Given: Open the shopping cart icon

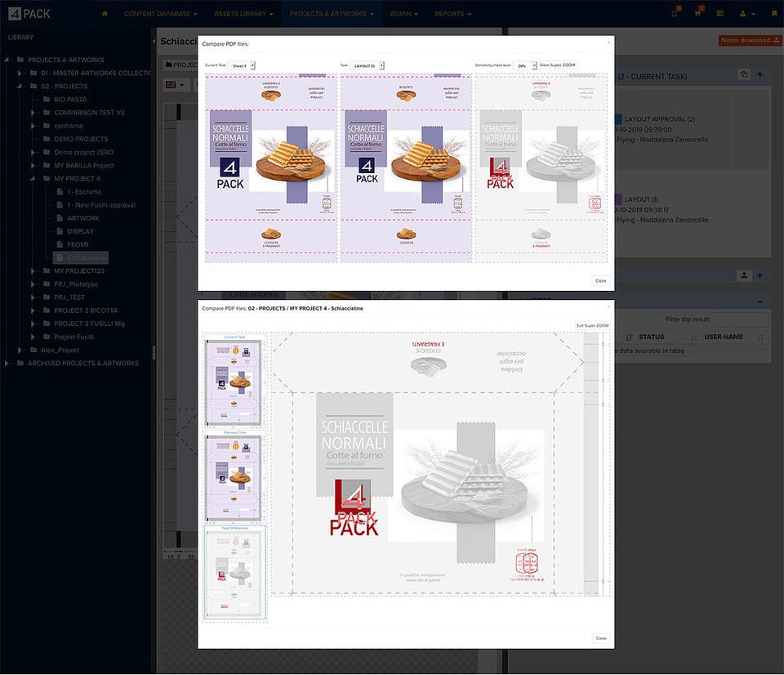Looking at the screenshot, I should click(x=697, y=13).
